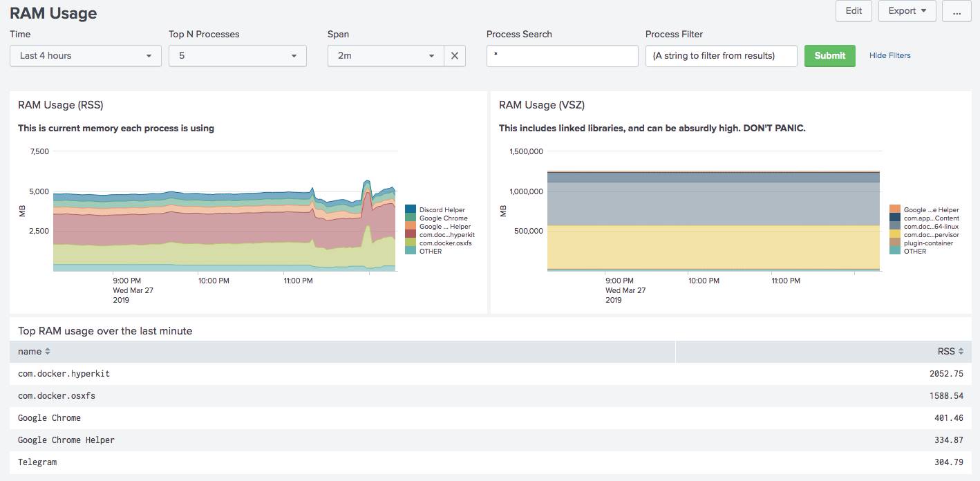The width and height of the screenshot is (980, 481).
Task: Click the Hide Filters link
Action: pos(890,56)
